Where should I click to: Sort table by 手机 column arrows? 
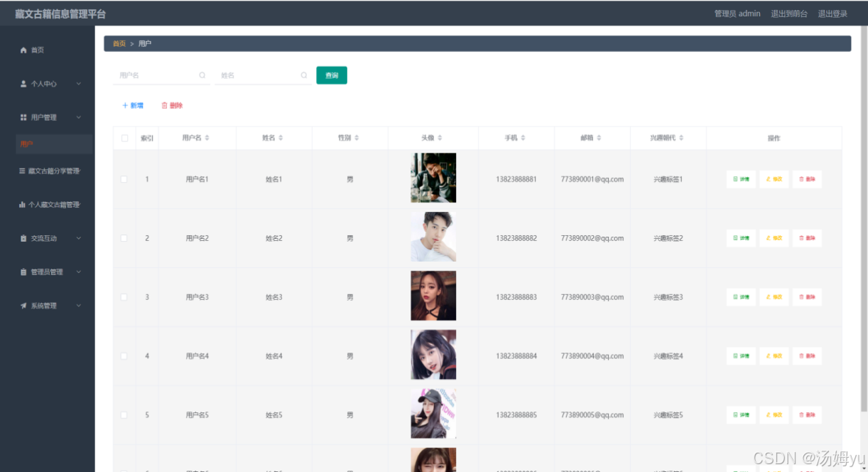[523, 138]
